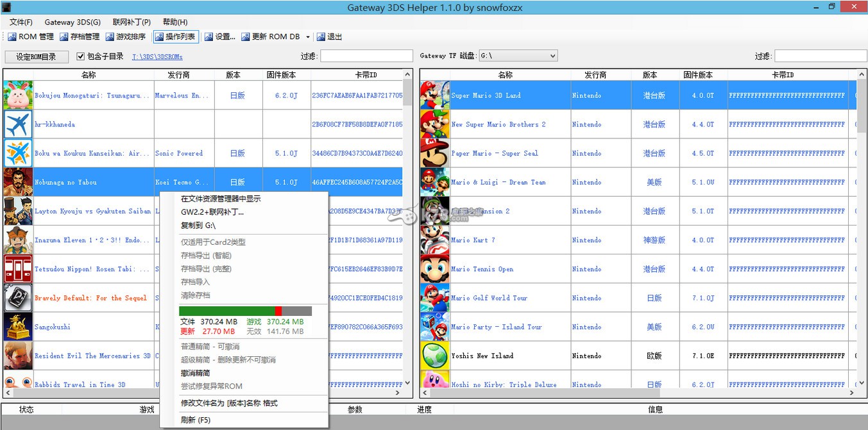Sort right list by 卡带ID column header
This screenshot has height=430, width=868.
click(x=783, y=75)
